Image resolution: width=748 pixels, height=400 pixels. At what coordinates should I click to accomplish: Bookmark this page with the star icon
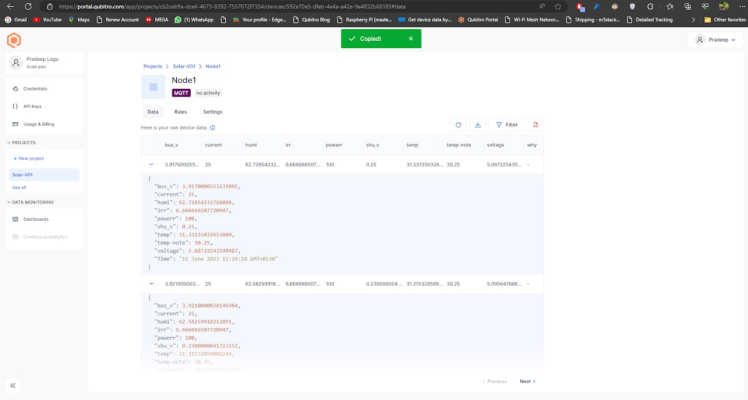558,7
